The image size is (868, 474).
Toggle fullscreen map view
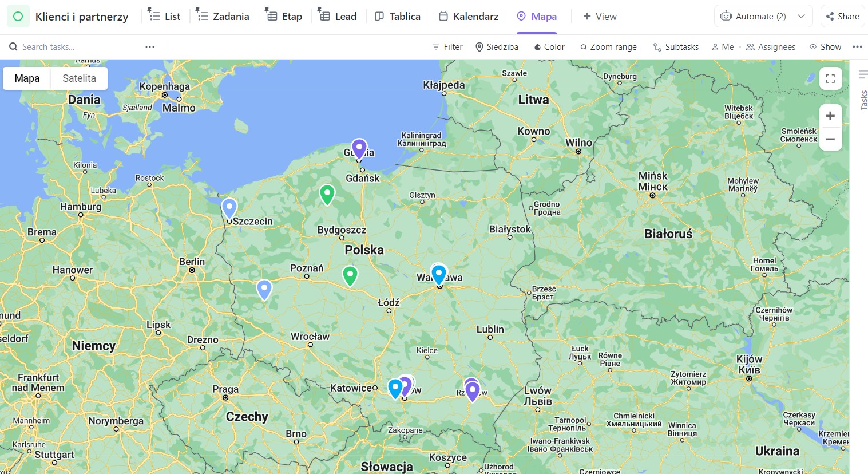tap(830, 78)
